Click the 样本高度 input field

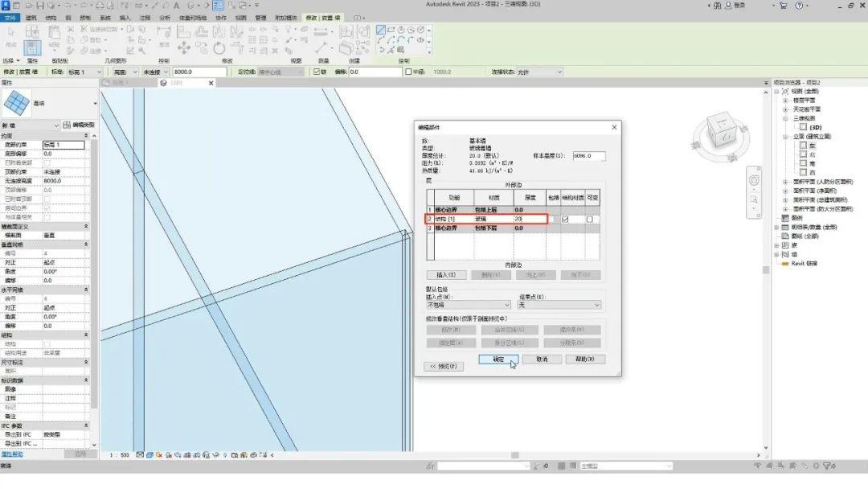click(x=588, y=156)
